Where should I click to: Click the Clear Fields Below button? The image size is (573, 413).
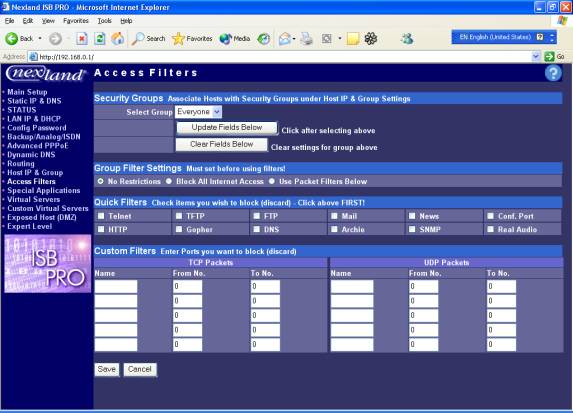pyautogui.click(x=221, y=144)
